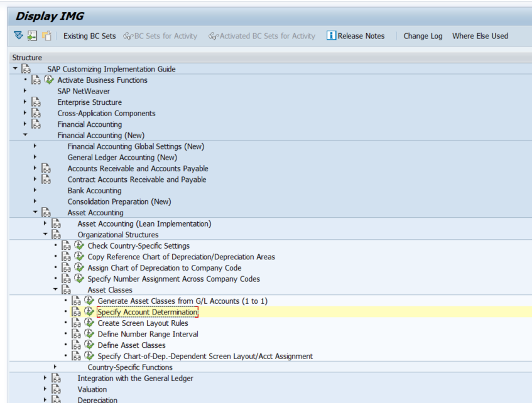Expand the Country-Specific Functions node

pos(55,367)
